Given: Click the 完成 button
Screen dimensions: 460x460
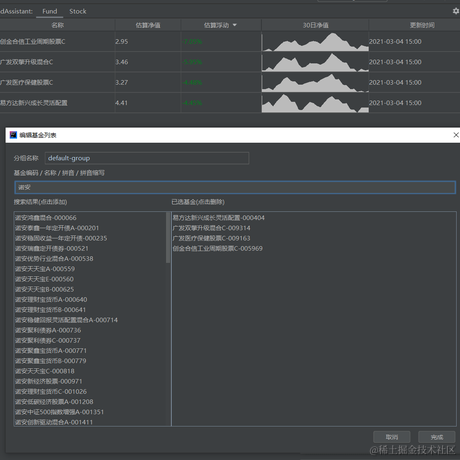Looking at the screenshot, I should click(437, 437).
